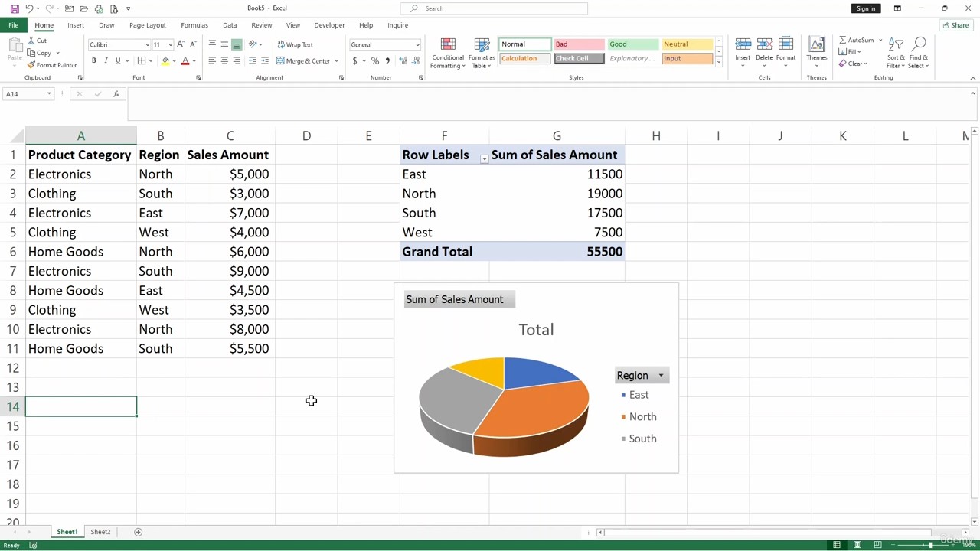Click the Sign in button
Image resolution: width=980 pixels, height=551 pixels.
pos(866,8)
